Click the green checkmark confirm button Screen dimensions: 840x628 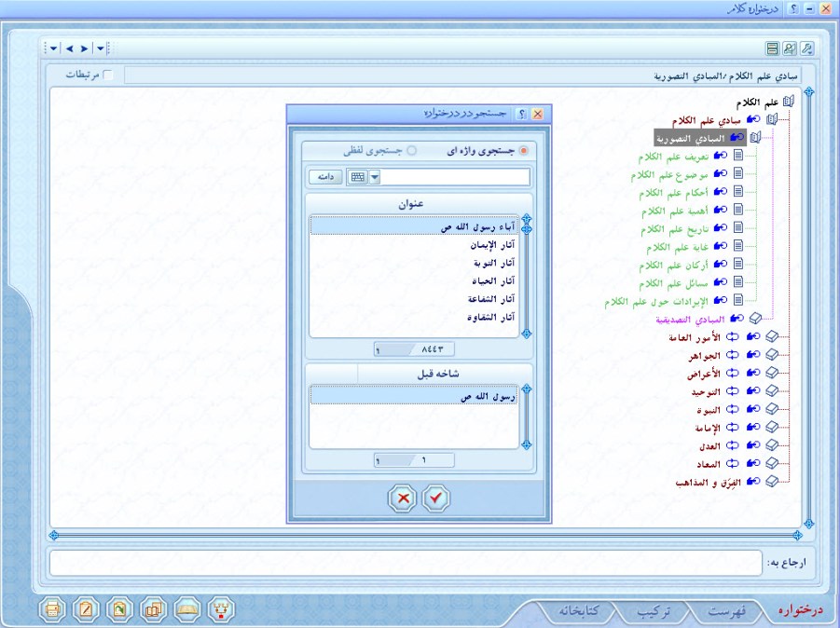435,498
